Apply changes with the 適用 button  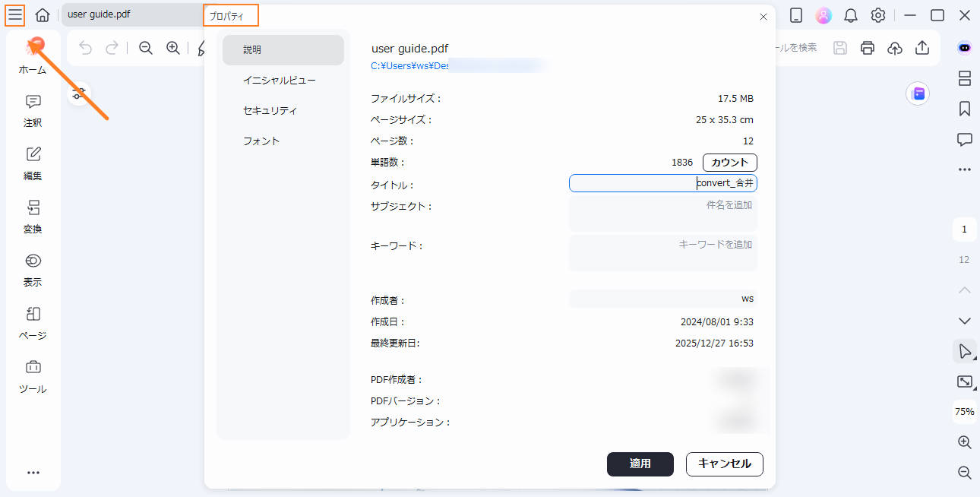(x=640, y=464)
